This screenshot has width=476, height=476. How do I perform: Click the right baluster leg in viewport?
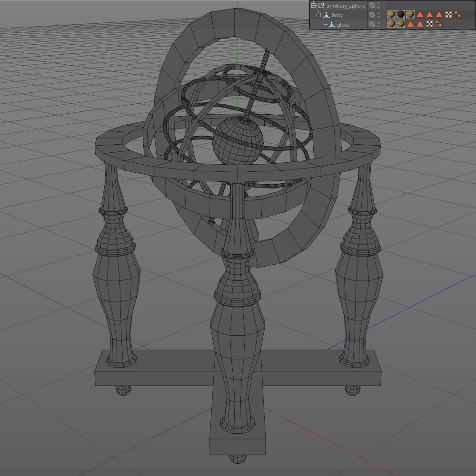coord(359,264)
